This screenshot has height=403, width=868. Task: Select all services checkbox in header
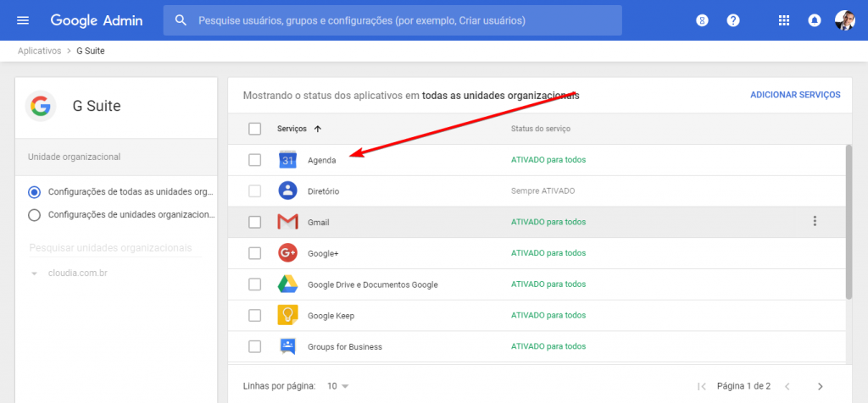(x=254, y=129)
